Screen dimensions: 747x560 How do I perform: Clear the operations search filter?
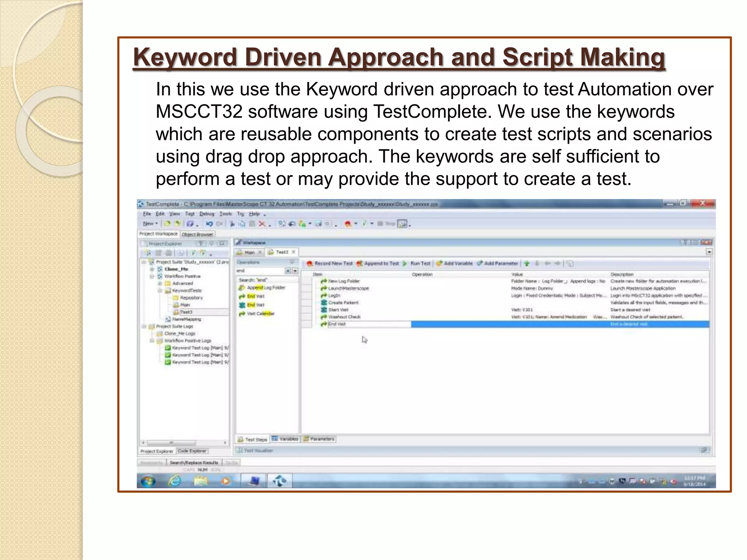pos(288,271)
